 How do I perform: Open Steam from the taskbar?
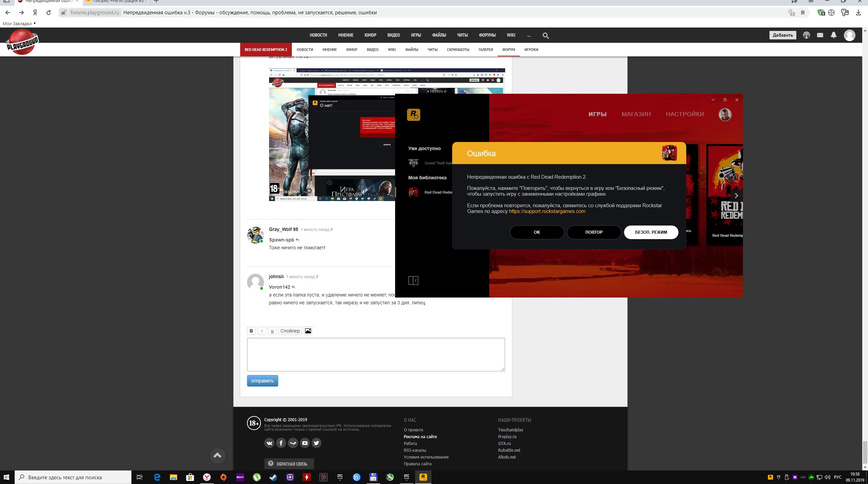pyautogui.click(x=273, y=477)
